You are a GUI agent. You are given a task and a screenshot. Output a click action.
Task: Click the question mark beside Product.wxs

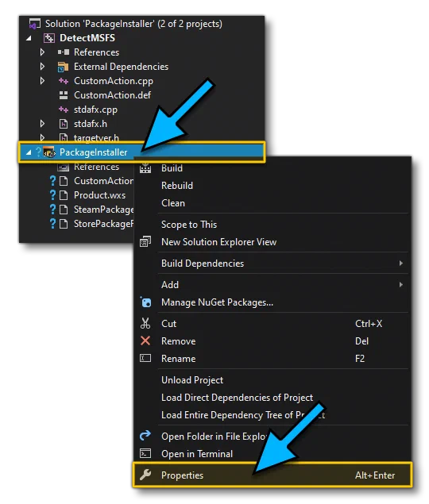tap(52, 195)
